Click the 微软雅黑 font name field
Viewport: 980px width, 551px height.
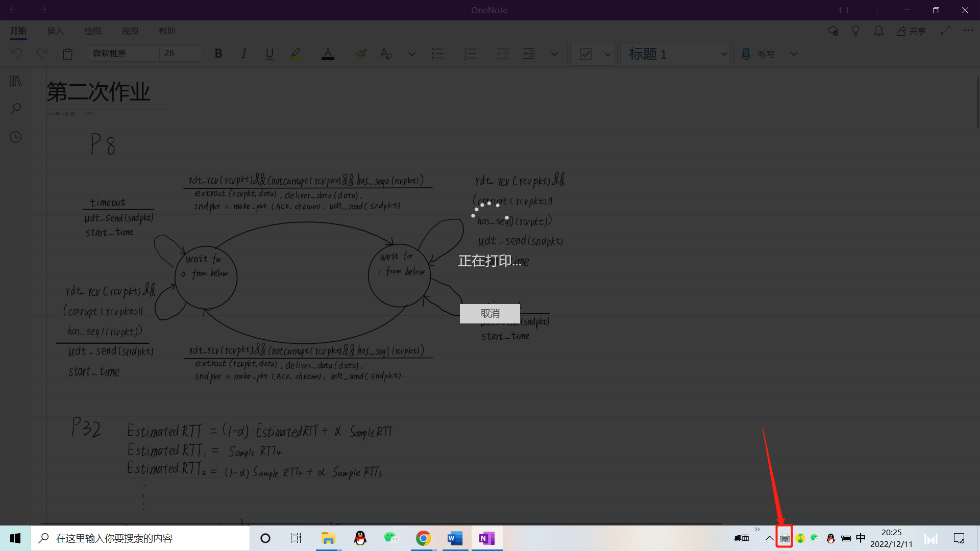122,54
